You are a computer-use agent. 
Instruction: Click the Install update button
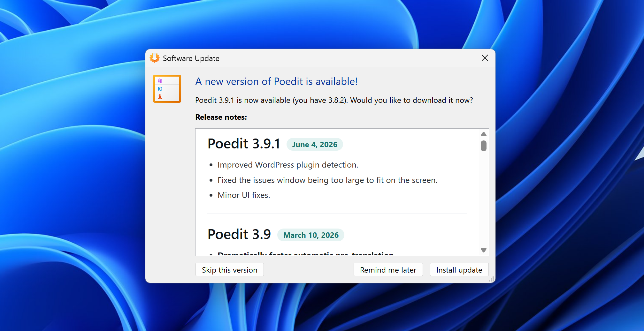[x=459, y=270]
